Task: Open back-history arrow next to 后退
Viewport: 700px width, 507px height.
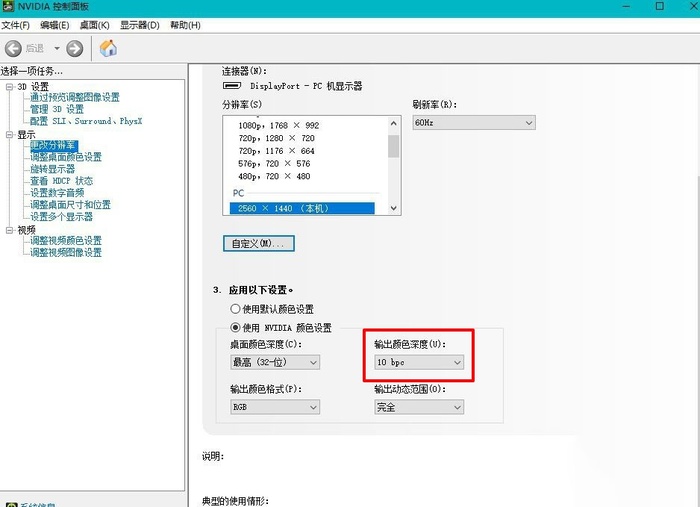Action: point(56,48)
